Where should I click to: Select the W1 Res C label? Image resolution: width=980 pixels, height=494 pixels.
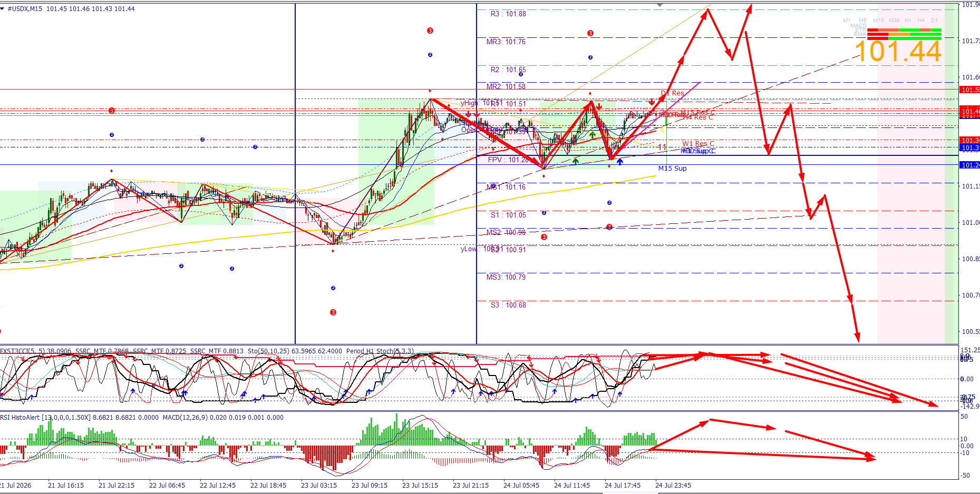698,144
